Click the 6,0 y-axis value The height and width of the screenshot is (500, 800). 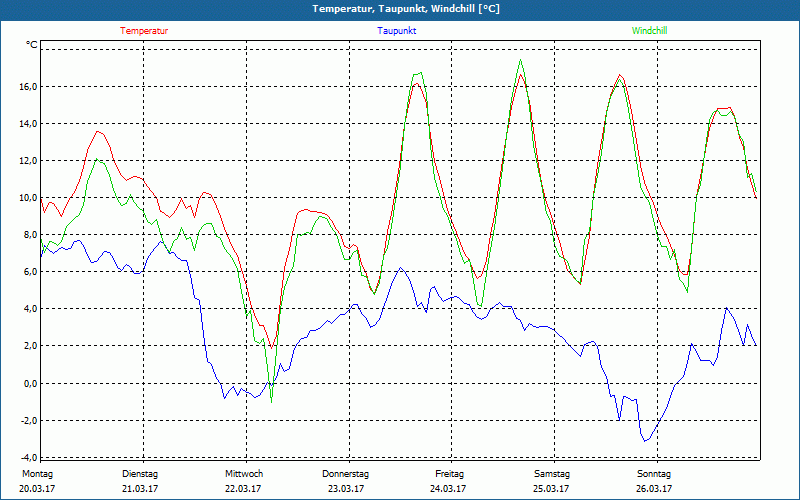coord(31,272)
